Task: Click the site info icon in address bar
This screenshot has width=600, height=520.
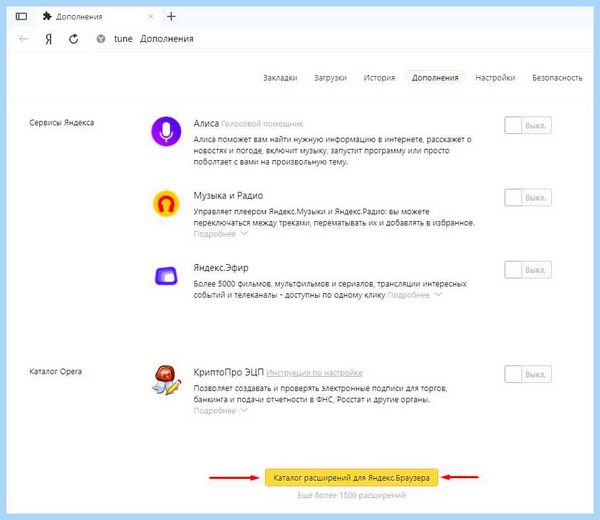Action: click(101, 39)
